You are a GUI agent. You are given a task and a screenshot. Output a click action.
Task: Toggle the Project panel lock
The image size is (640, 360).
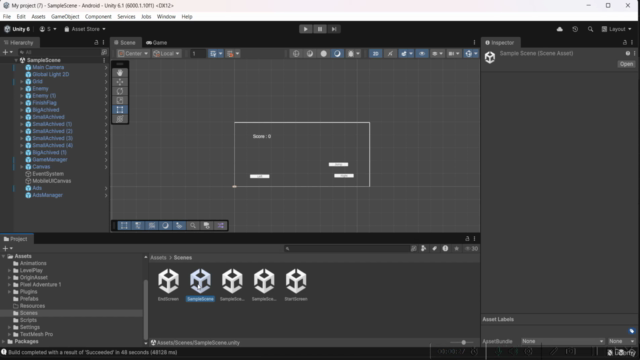467,239
